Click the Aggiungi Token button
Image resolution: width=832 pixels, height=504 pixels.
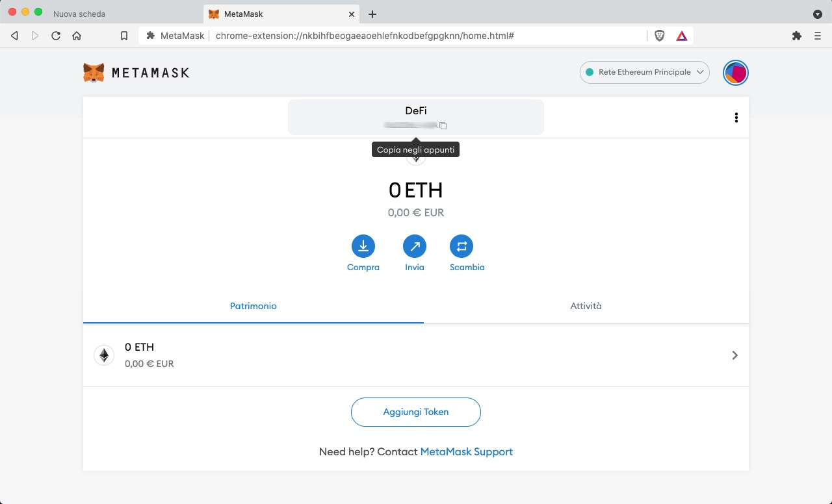(416, 412)
